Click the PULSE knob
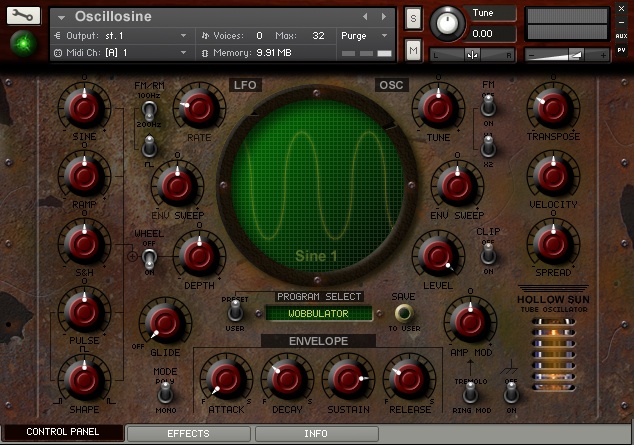634x445 pixels. 84,311
